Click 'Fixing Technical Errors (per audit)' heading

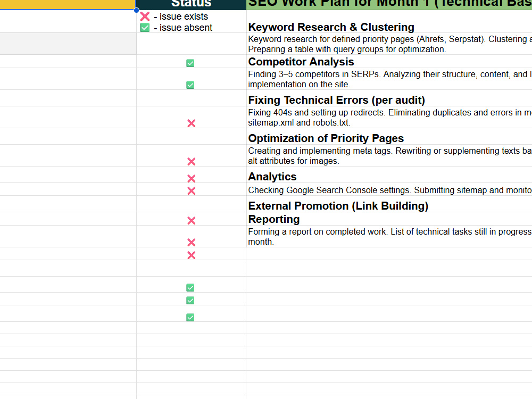pos(337,100)
